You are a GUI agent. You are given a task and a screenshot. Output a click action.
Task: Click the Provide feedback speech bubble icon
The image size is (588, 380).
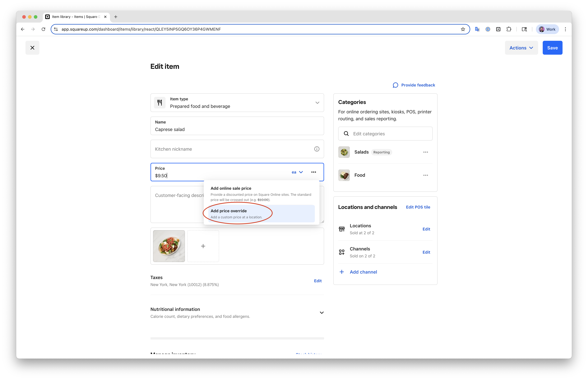395,85
